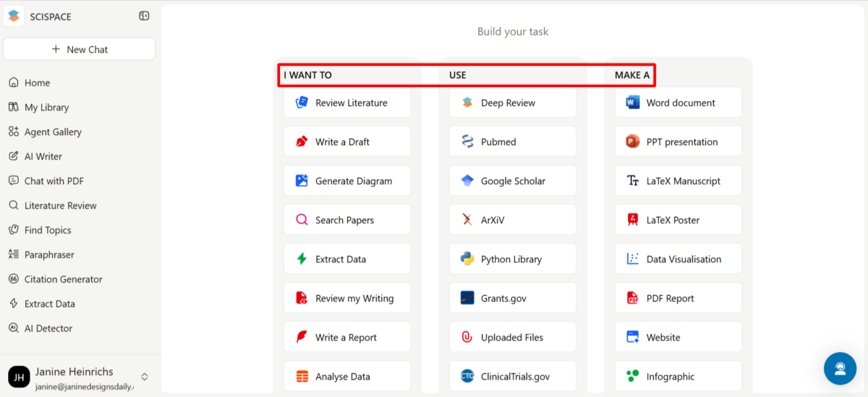Click the Python Library icon
868x397 pixels.
467,259
